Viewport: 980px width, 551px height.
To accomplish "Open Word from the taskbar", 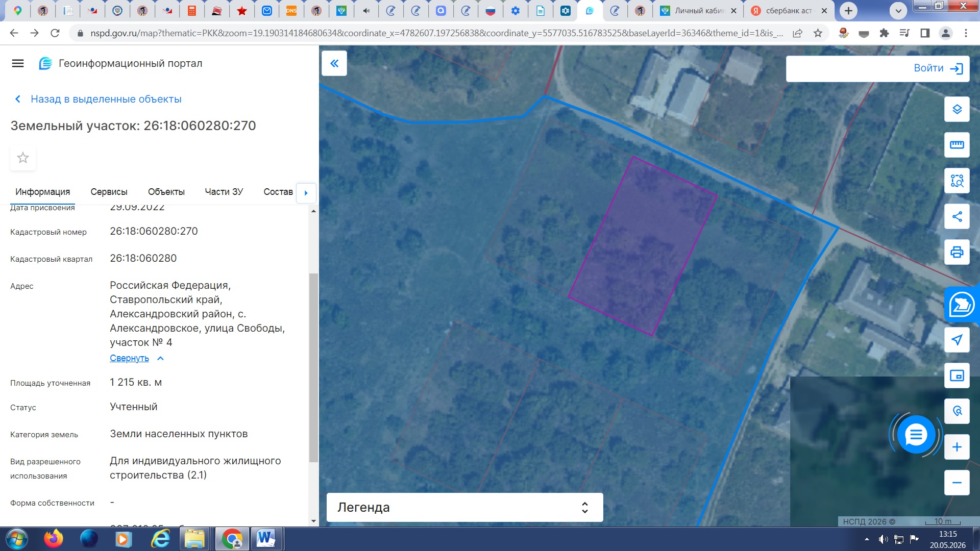I will click(x=266, y=539).
